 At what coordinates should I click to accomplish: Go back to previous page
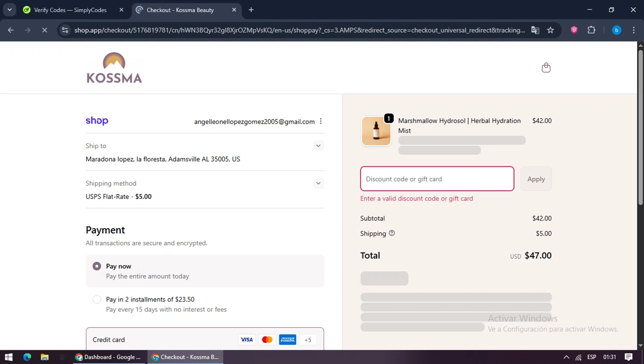[x=11, y=30]
